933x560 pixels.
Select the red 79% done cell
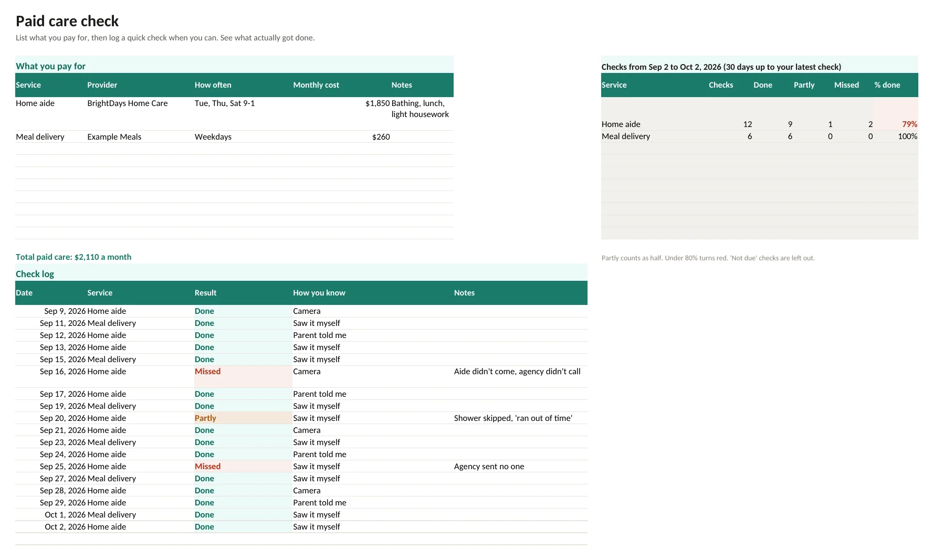909,124
